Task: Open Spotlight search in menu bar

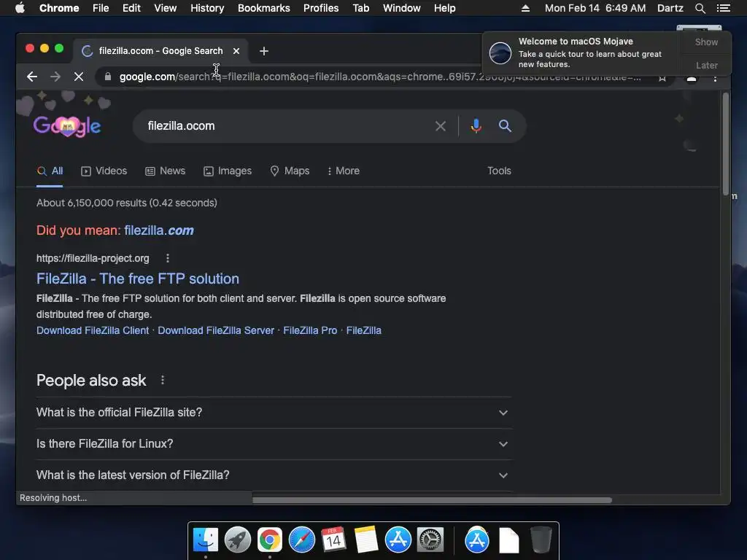Action: click(x=700, y=8)
